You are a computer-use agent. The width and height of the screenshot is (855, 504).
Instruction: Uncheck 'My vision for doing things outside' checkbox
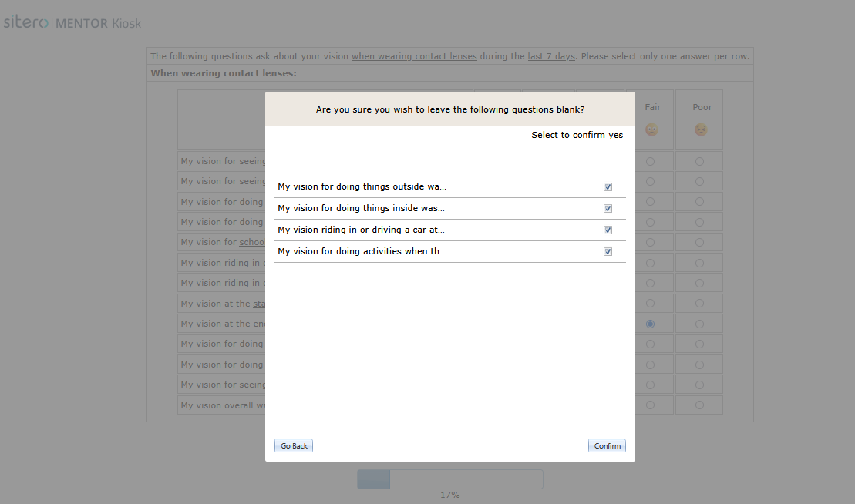[x=608, y=187]
